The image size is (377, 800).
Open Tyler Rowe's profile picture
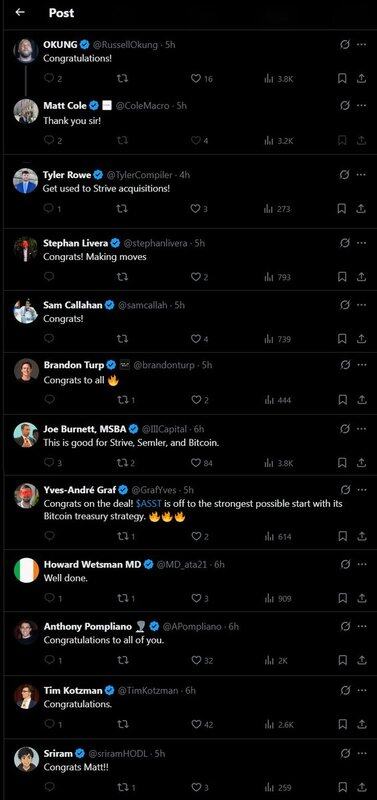coord(26,181)
